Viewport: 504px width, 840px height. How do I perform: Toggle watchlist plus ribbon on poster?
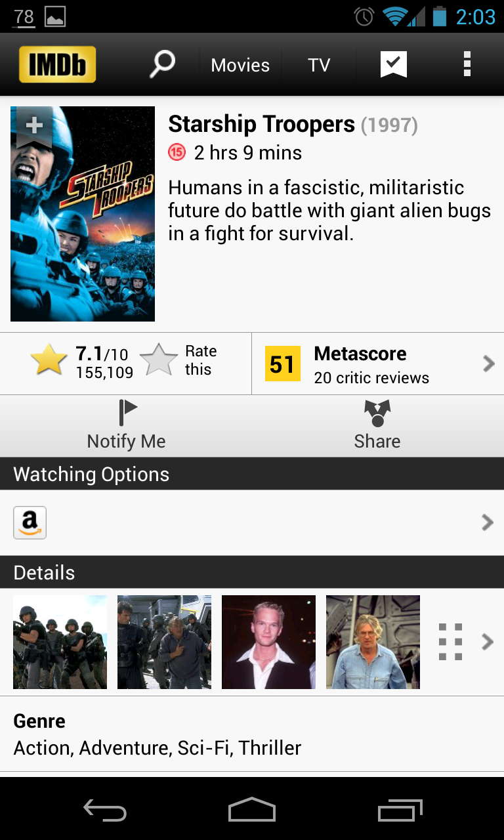(33, 126)
